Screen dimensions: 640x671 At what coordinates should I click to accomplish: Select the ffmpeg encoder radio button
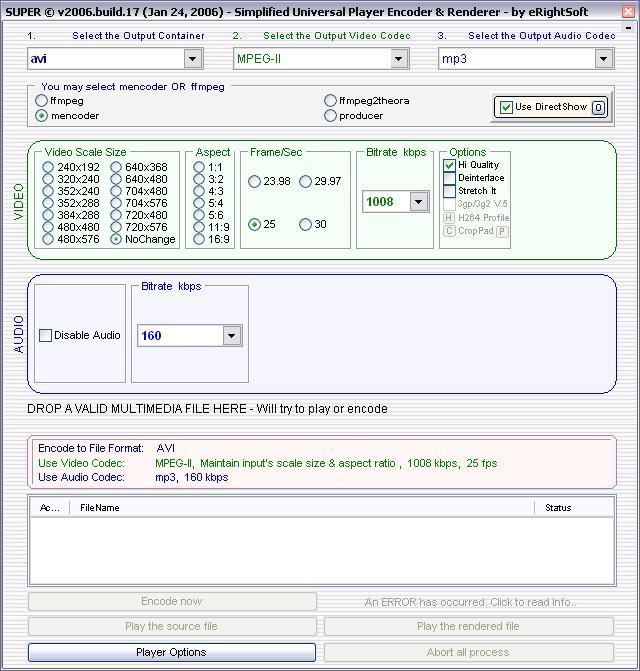(x=41, y=101)
